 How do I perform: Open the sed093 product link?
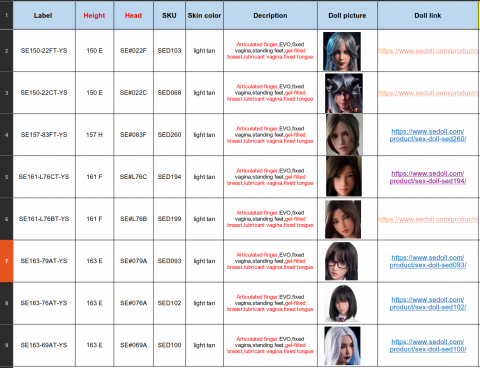coord(428,261)
